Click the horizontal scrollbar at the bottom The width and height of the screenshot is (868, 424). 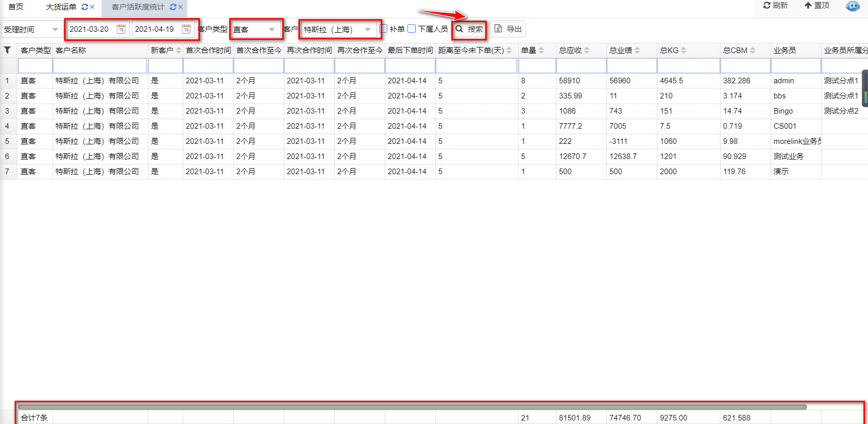click(x=412, y=407)
